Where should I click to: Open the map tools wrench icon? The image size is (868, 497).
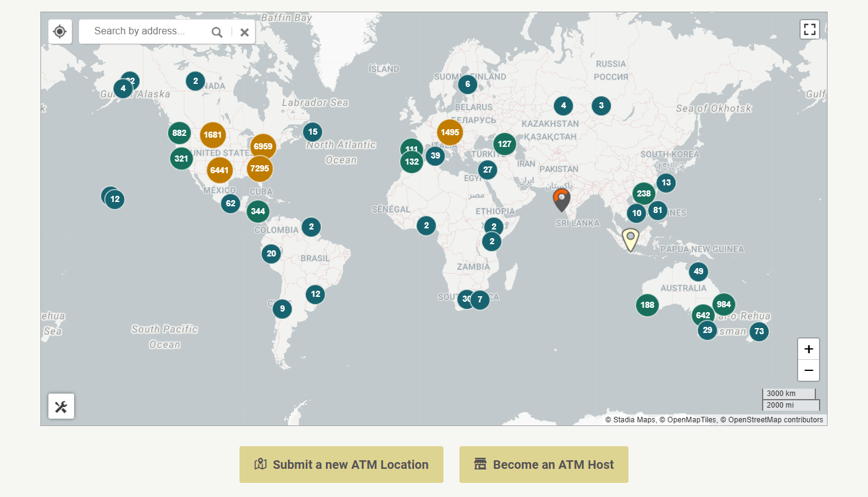click(x=61, y=406)
